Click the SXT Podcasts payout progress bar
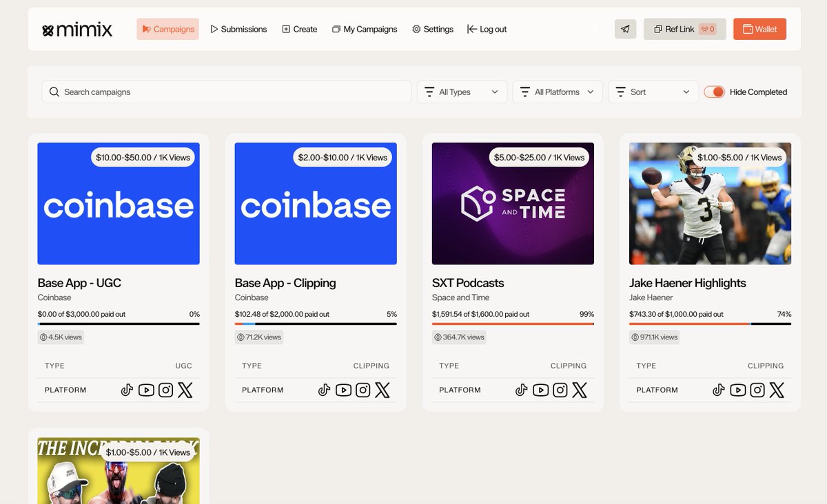The image size is (827, 504). (513, 324)
